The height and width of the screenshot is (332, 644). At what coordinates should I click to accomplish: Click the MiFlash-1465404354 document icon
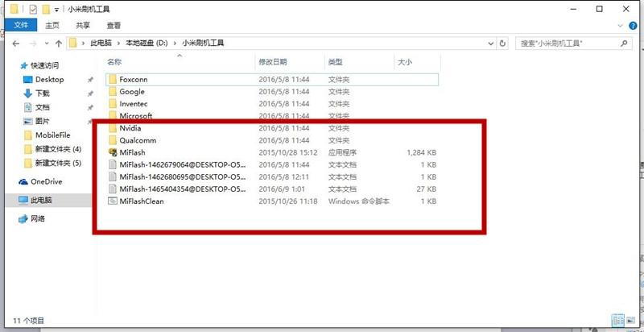coord(113,189)
